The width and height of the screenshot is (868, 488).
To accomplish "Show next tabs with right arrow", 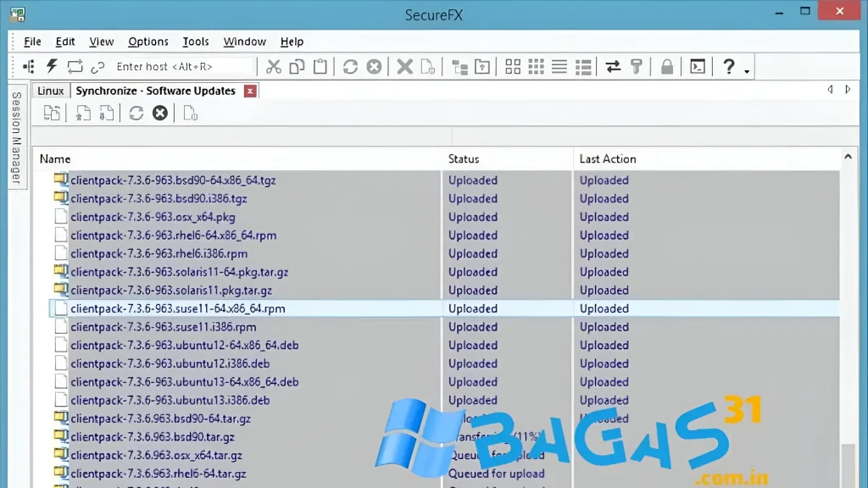I will click(848, 89).
